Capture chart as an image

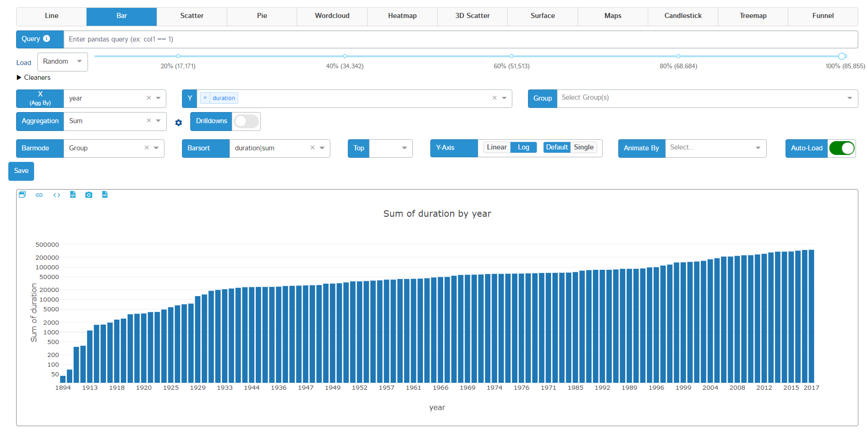pyautogui.click(x=88, y=195)
